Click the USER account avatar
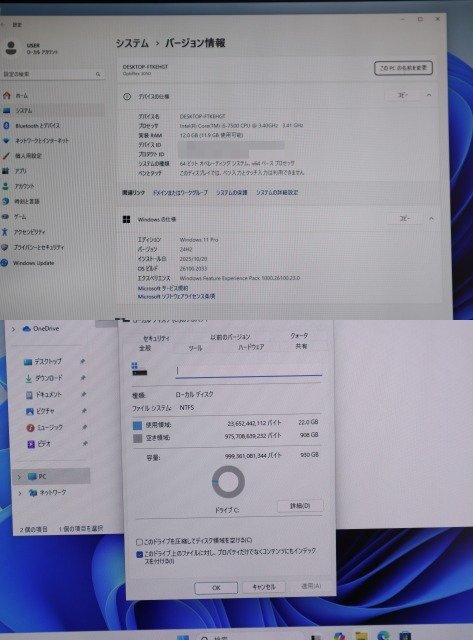The height and width of the screenshot is (640, 473). 11,48
